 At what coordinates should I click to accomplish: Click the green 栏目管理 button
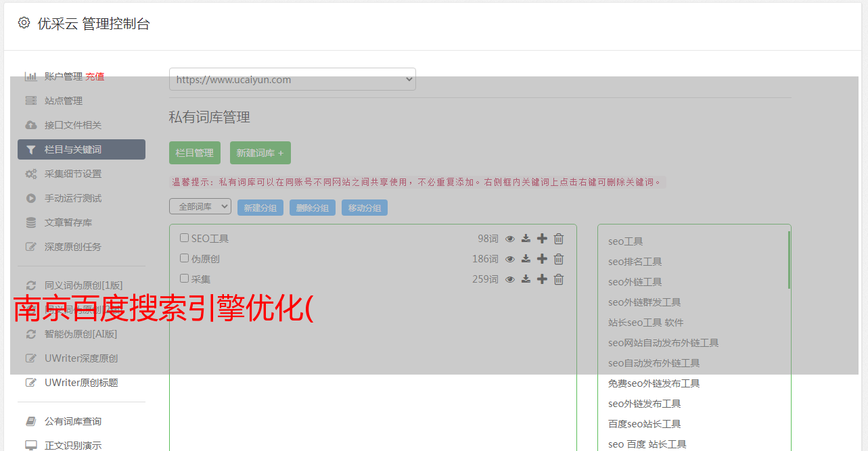195,153
